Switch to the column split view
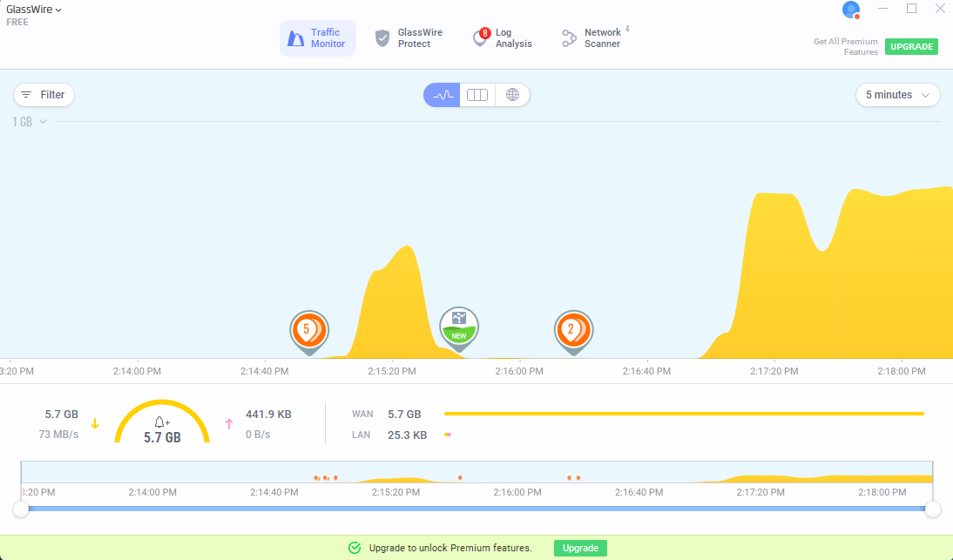Screen dimensions: 953x560 (x=477, y=95)
